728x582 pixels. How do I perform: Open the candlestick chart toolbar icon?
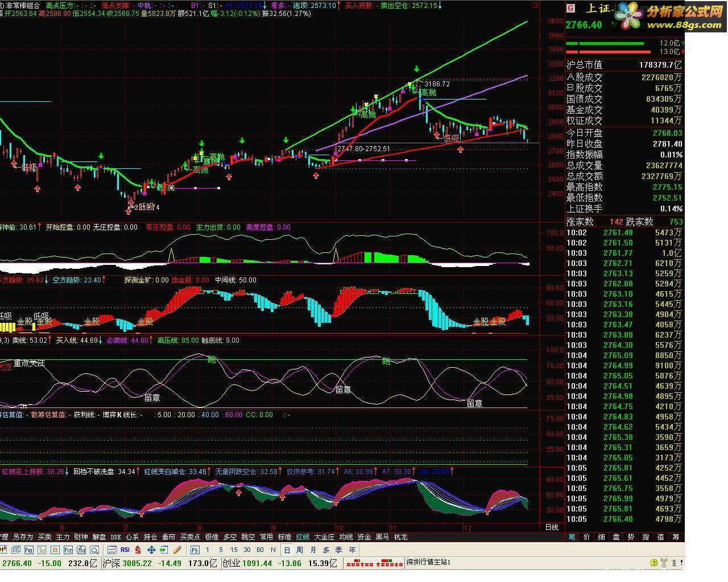(3, 550)
